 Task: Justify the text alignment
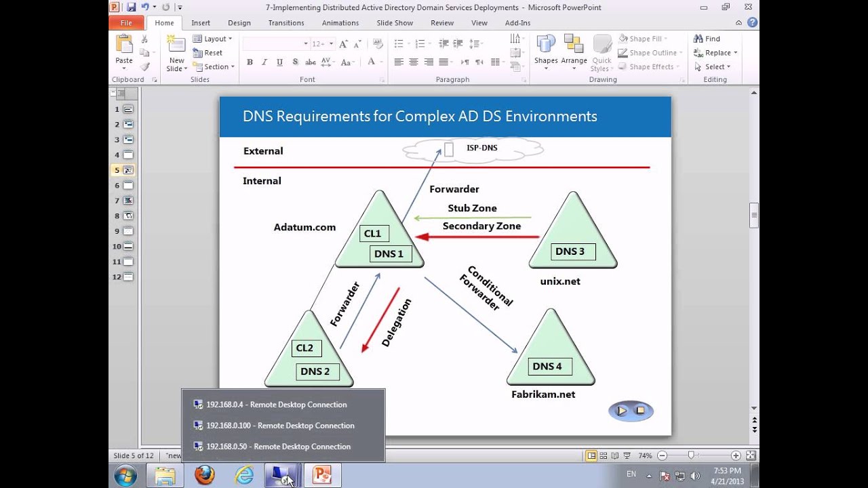coord(443,62)
